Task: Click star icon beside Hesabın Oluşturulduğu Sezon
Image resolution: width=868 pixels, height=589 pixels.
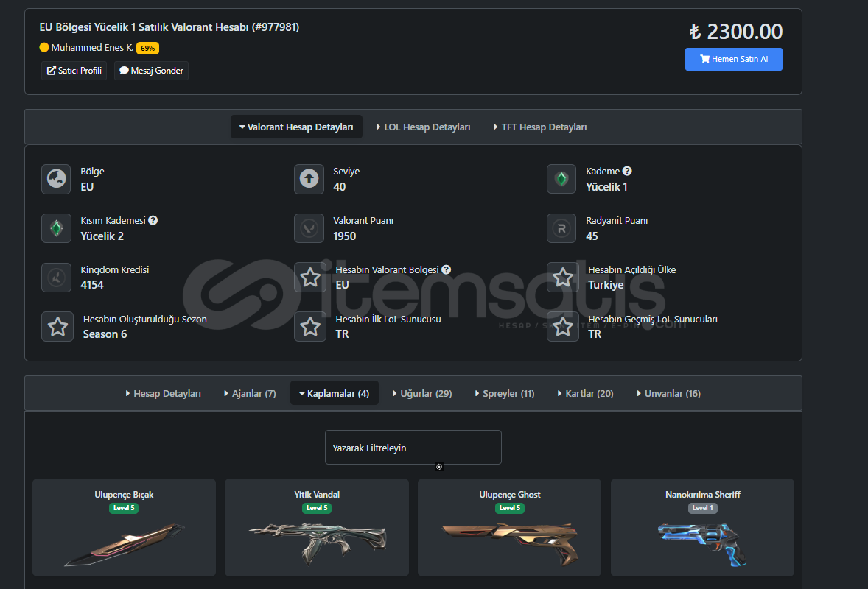Action: [x=57, y=326]
